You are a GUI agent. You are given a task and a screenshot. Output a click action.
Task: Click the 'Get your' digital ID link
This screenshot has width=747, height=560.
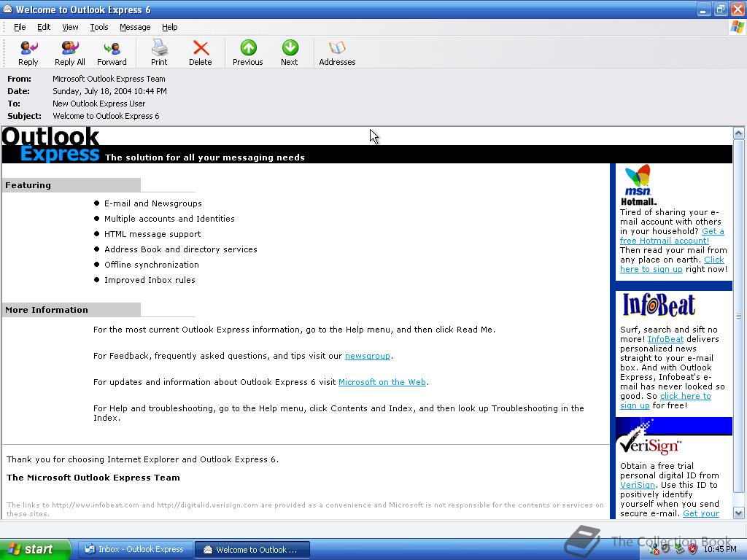(701, 513)
